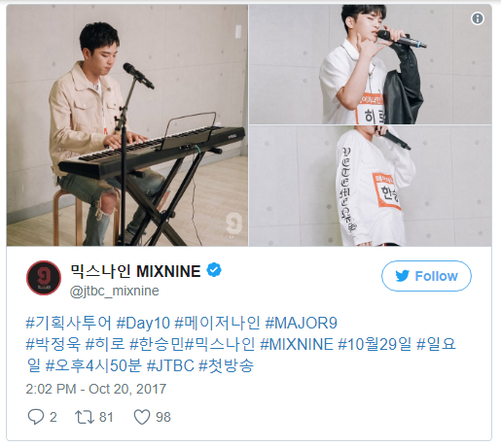Open the top-right singer with microphone photo

[x=371, y=64]
